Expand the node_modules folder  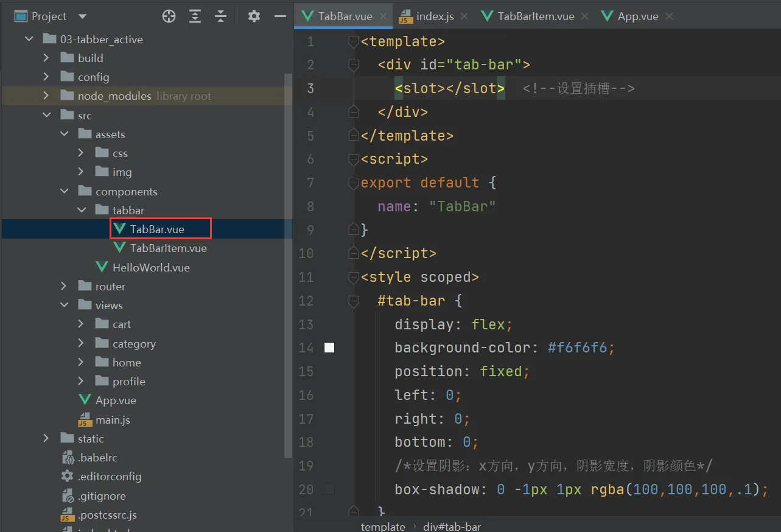(46, 96)
